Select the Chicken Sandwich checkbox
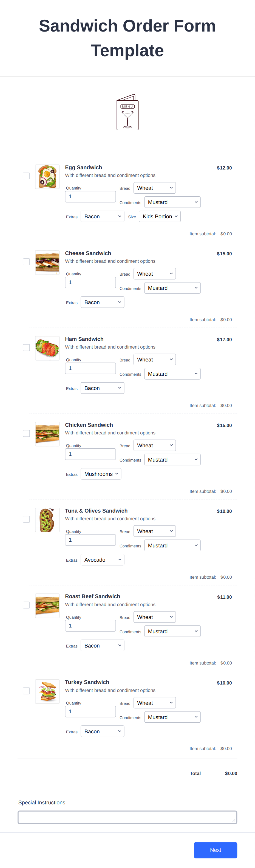This screenshot has height=868, width=255. tap(26, 433)
